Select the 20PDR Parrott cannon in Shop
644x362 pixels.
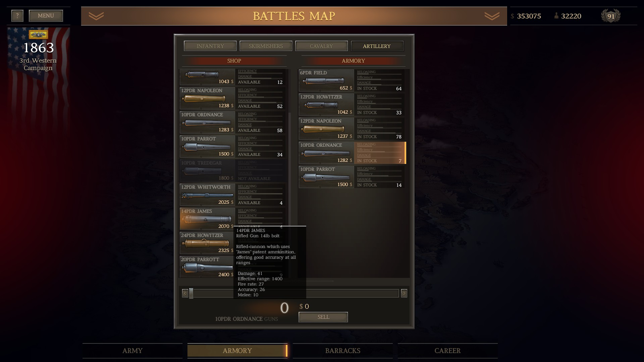[207, 267]
